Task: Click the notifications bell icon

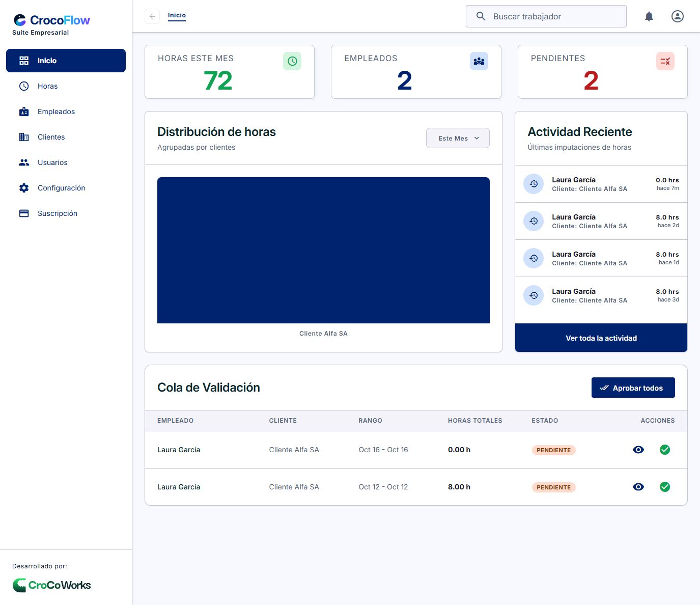Action: (x=649, y=16)
